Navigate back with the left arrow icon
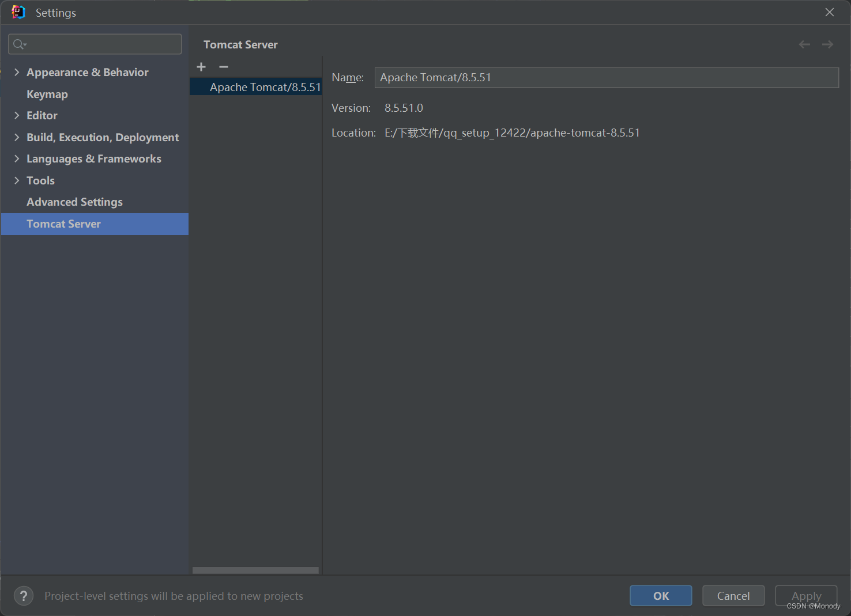851x616 pixels. click(x=804, y=44)
